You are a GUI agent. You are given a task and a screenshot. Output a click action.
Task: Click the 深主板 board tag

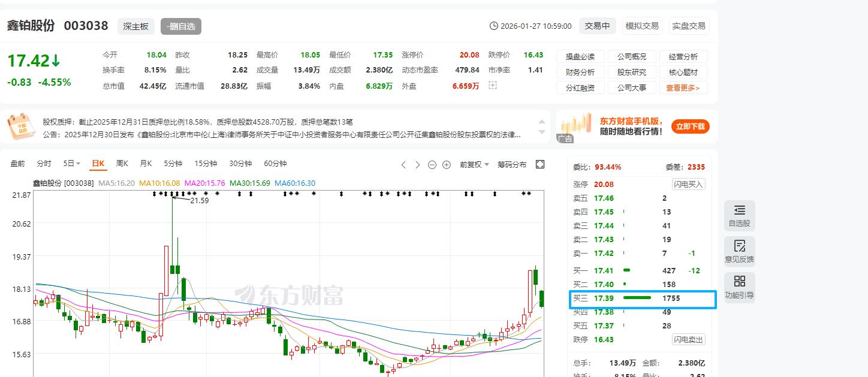point(136,26)
